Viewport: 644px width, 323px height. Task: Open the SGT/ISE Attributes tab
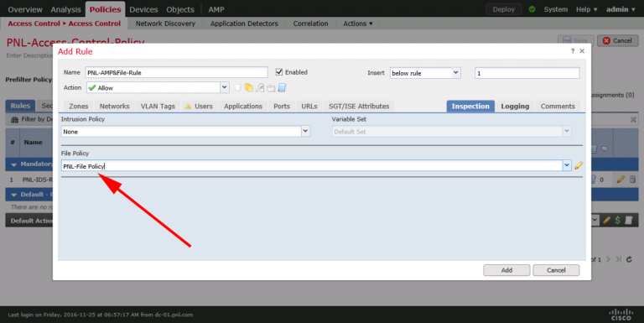tap(359, 106)
